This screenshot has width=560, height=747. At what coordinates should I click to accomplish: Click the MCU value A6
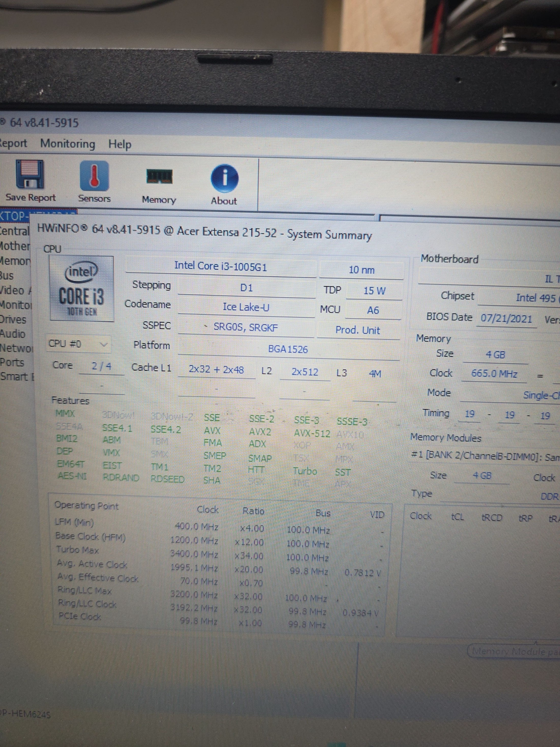click(x=373, y=310)
